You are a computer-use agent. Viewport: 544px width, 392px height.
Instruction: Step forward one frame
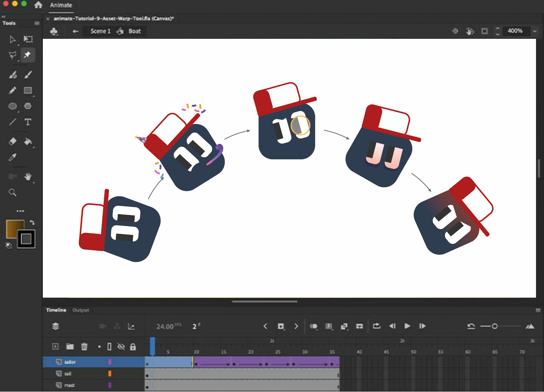pyautogui.click(x=422, y=326)
